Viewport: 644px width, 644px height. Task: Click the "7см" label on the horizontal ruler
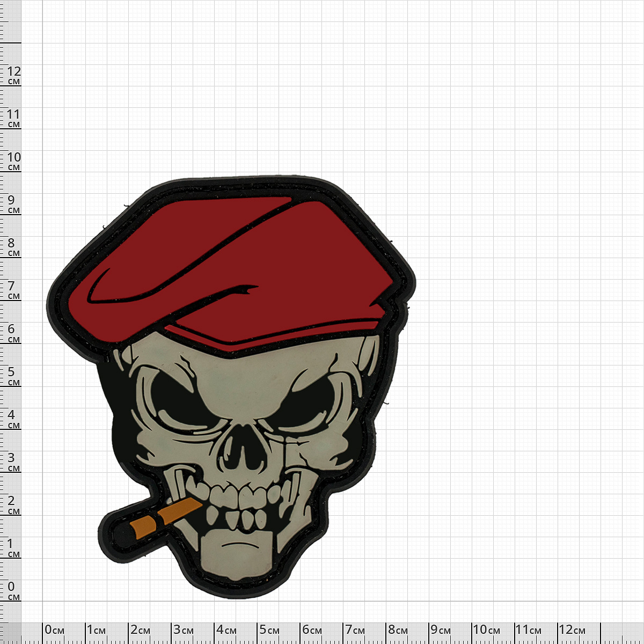355,630
